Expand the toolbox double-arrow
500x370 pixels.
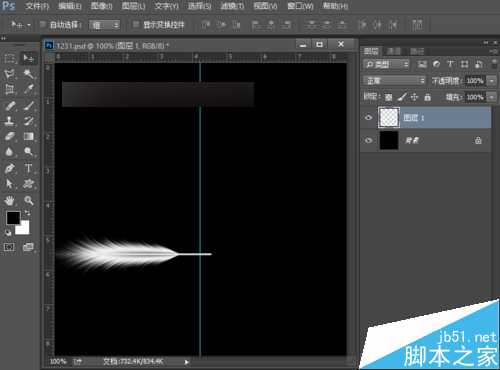[3, 39]
